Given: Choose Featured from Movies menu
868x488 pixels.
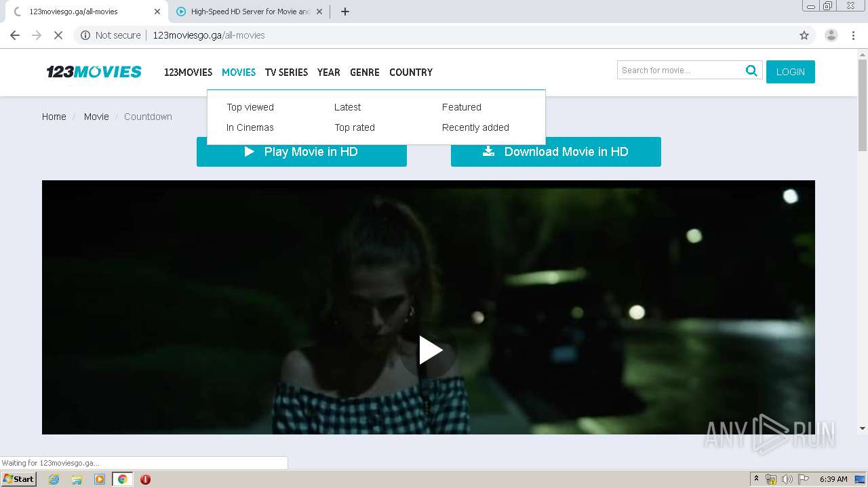Looking at the screenshot, I should click(462, 107).
